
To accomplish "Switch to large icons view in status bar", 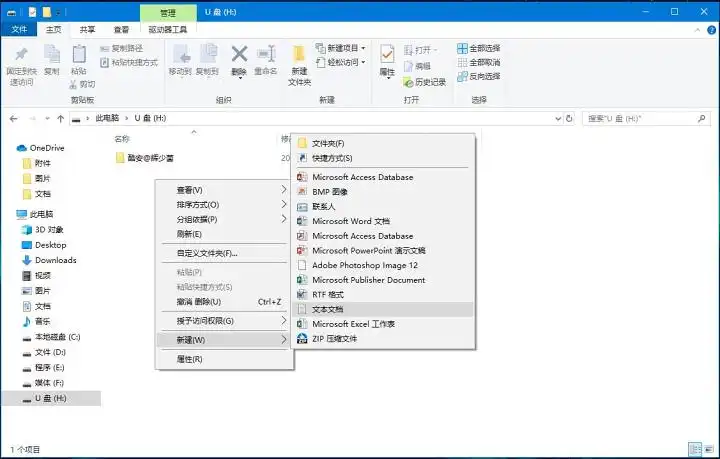I will tap(709, 449).
